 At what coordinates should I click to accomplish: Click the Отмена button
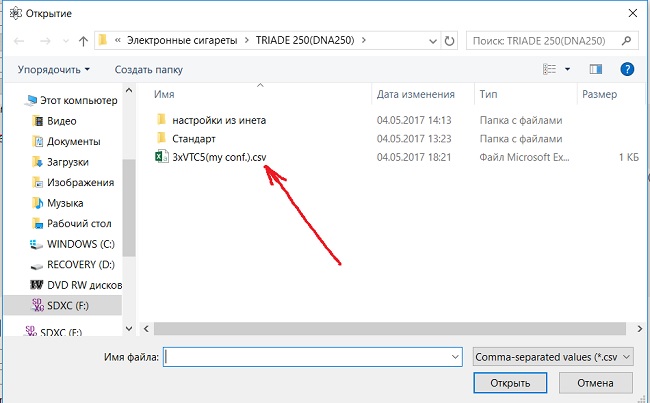click(x=595, y=383)
